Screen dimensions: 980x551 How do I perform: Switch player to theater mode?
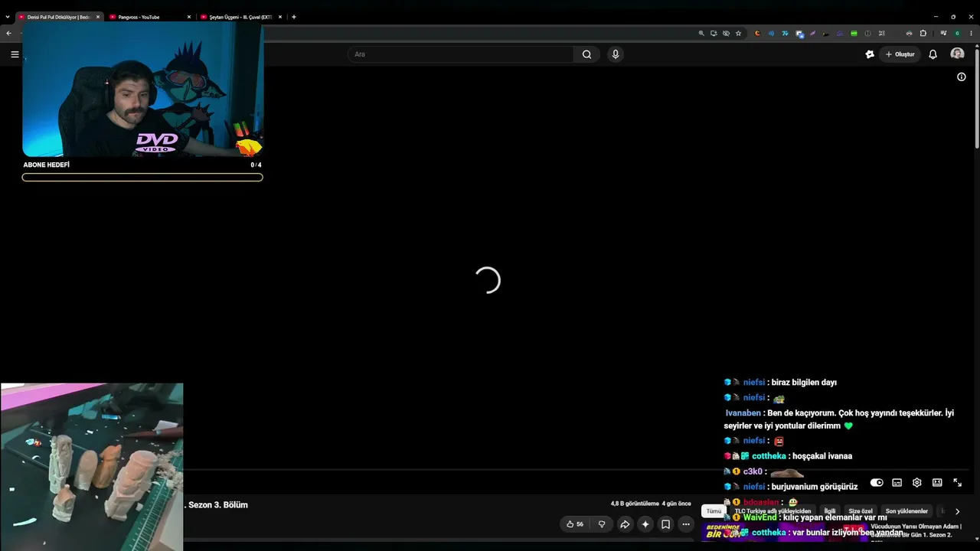click(x=937, y=483)
